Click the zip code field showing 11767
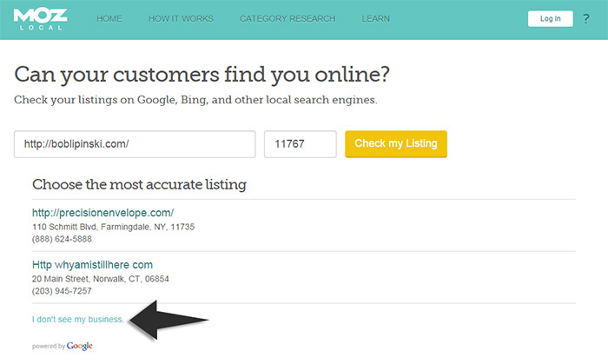 300,144
